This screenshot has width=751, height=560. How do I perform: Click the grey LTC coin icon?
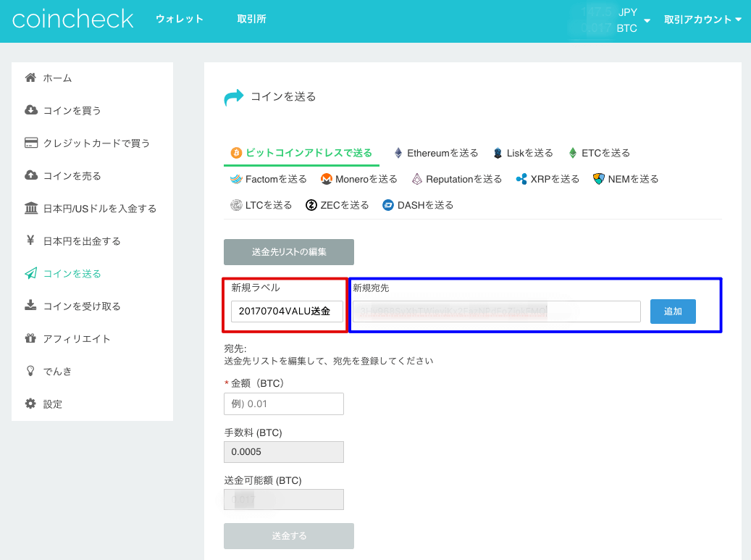237,205
